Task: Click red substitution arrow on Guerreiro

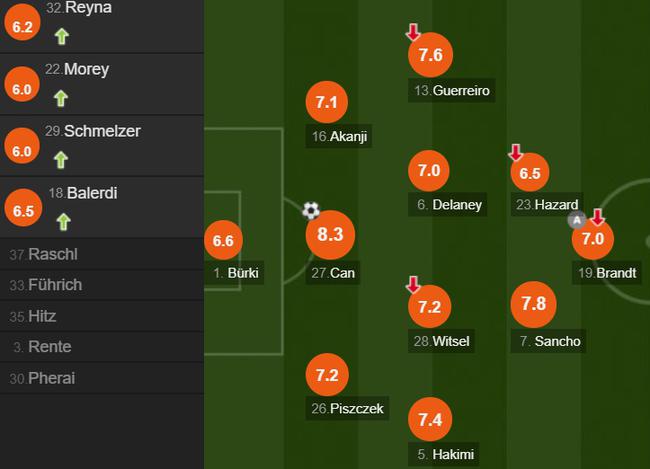Action: [x=413, y=32]
